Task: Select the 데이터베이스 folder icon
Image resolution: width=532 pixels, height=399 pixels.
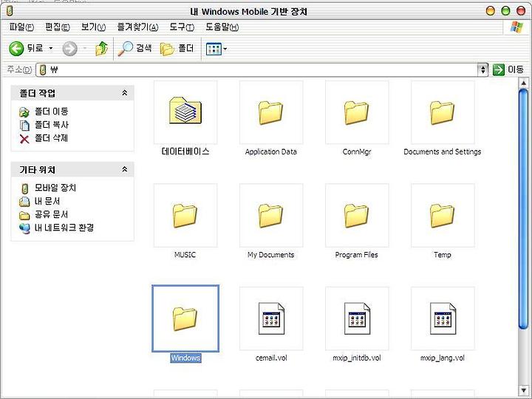Action: (x=185, y=112)
